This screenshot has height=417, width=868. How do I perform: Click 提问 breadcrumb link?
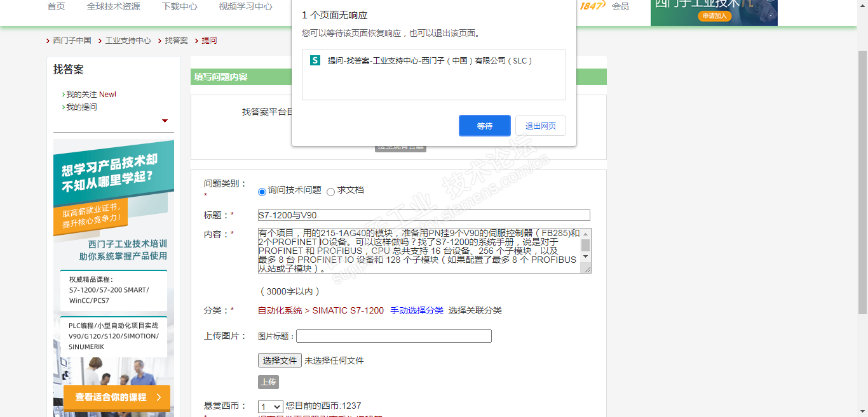click(x=209, y=40)
